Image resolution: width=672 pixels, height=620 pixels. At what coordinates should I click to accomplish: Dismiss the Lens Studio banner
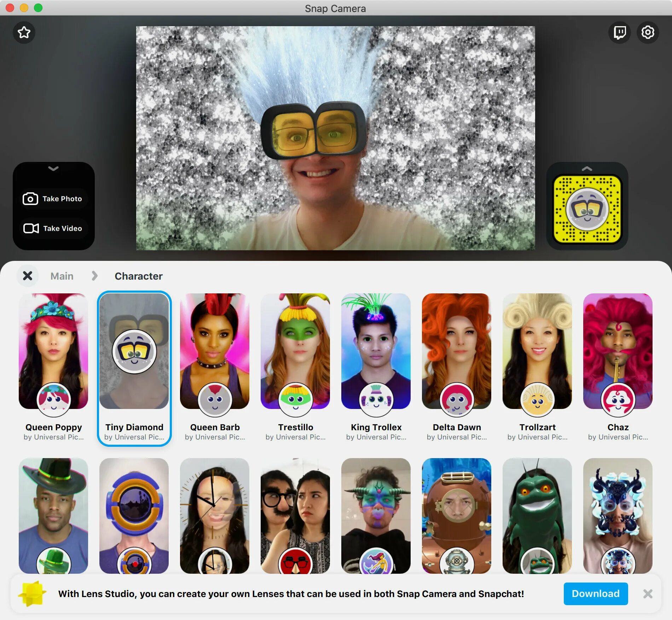click(648, 593)
